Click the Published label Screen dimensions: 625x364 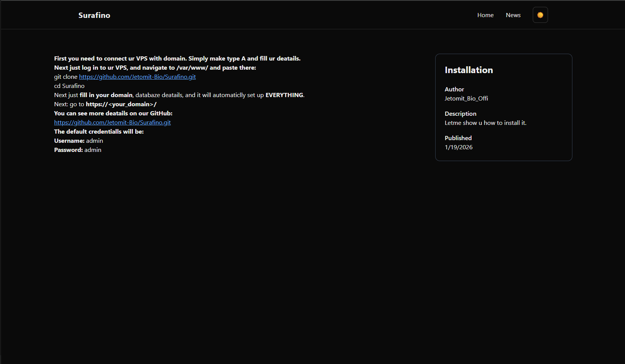pos(458,138)
